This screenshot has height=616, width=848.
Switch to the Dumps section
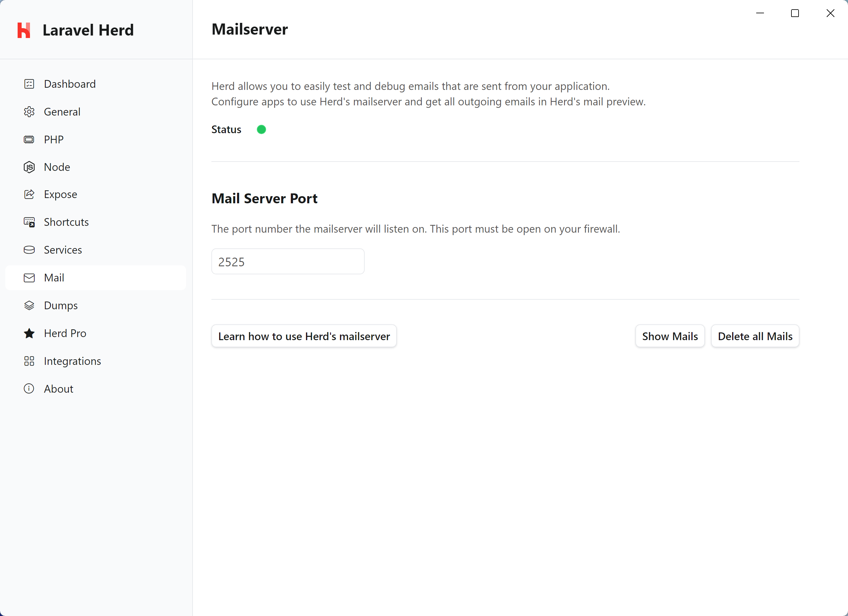(61, 305)
